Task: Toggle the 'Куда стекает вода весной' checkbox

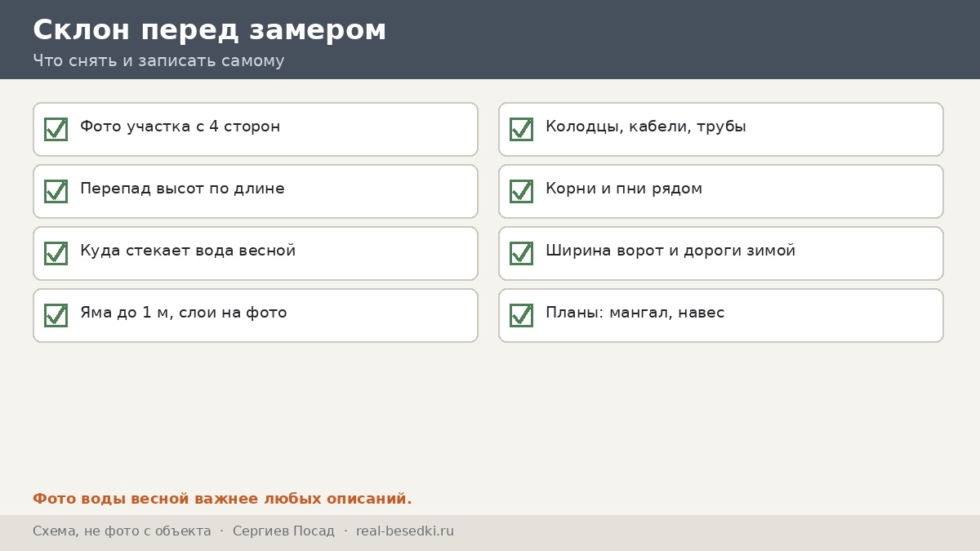Action: click(x=56, y=253)
